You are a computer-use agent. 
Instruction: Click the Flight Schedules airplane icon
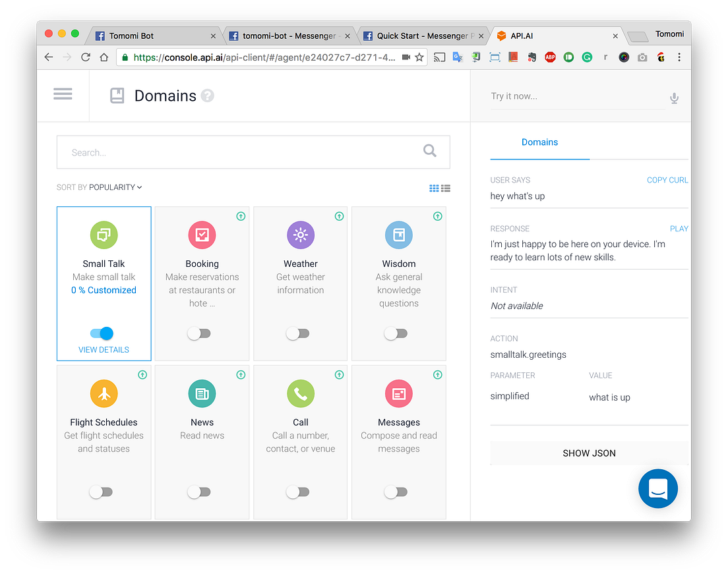tap(104, 393)
